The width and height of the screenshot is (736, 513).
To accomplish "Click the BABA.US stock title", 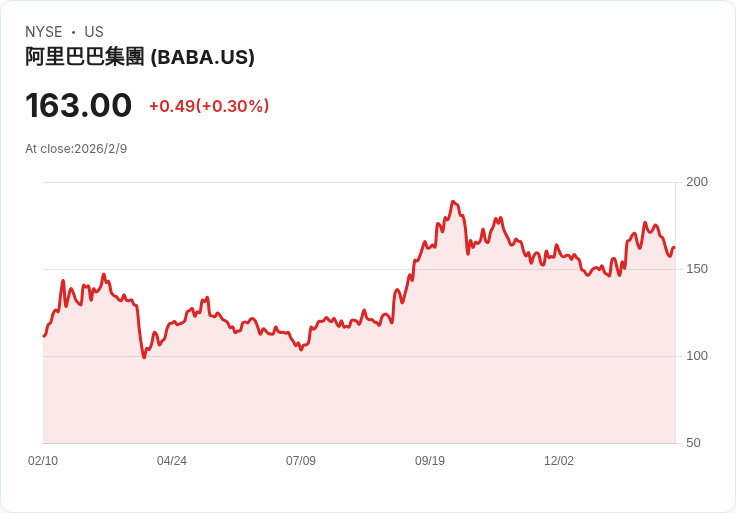I will click(x=140, y=57).
